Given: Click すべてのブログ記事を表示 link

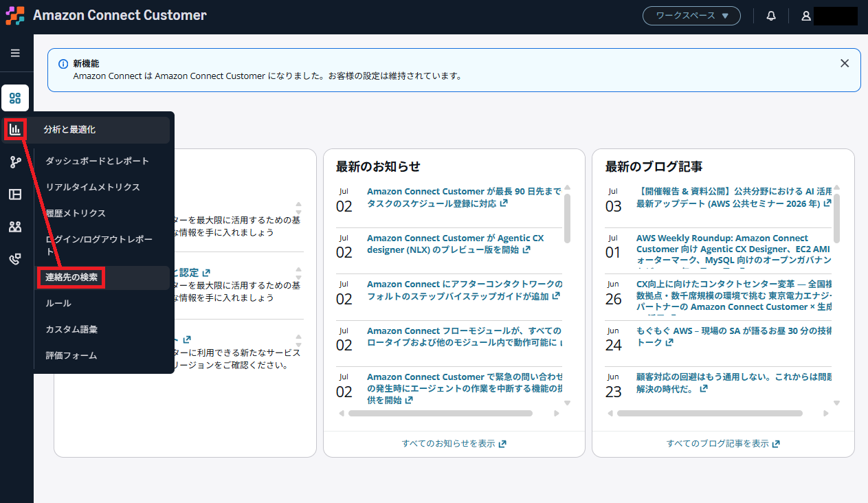Looking at the screenshot, I should pyautogui.click(x=723, y=444).
